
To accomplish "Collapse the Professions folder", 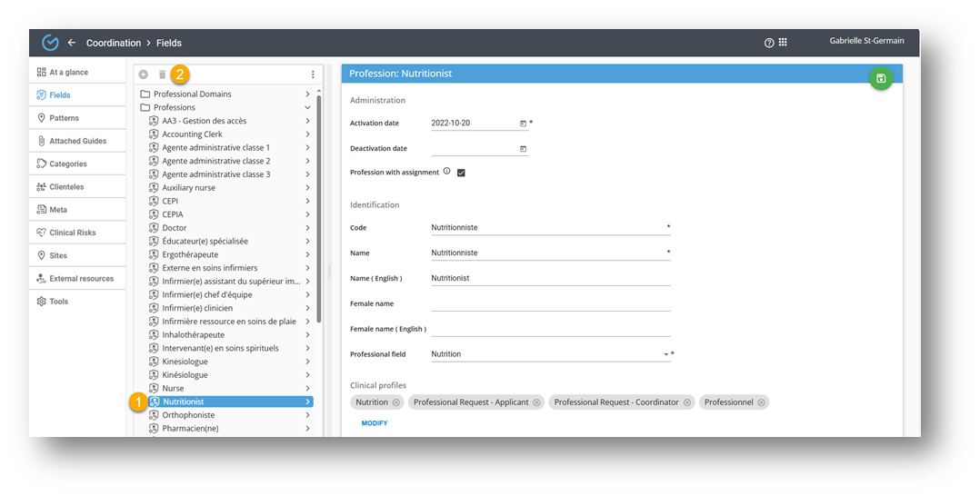I will [308, 107].
